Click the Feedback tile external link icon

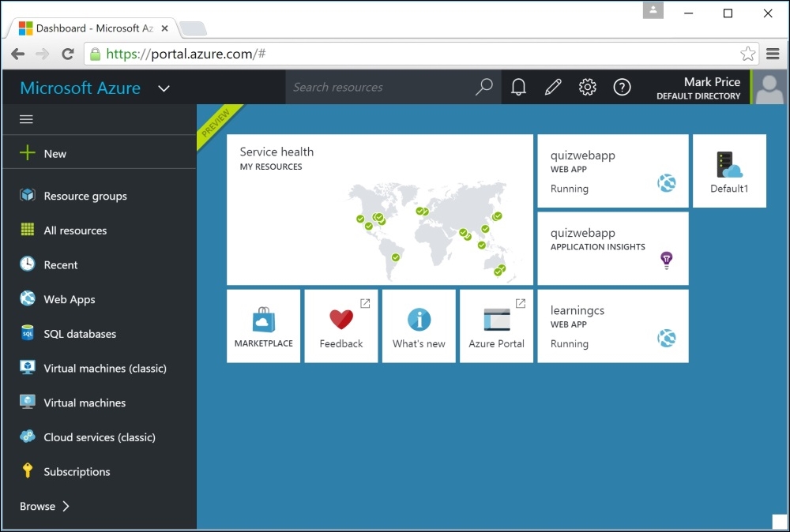pos(365,303)
